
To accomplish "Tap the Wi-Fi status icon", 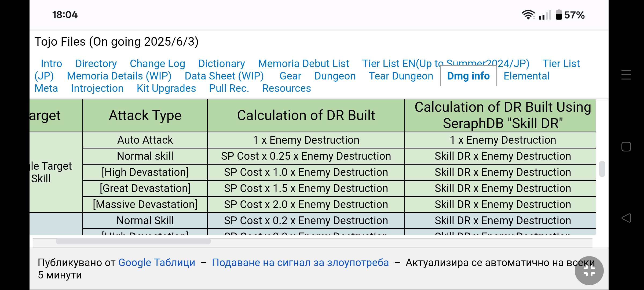I will coord(528,15).
